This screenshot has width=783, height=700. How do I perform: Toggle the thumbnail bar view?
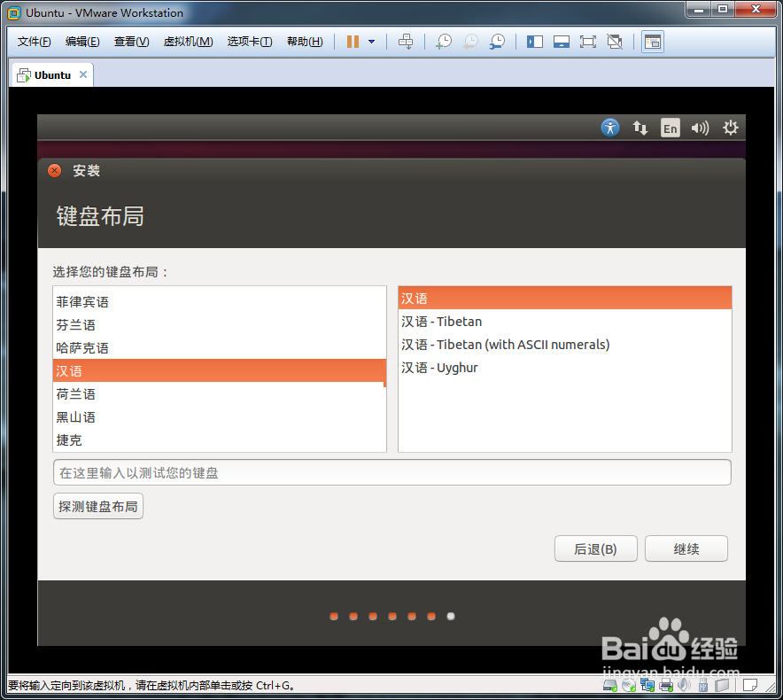(562, 42)
